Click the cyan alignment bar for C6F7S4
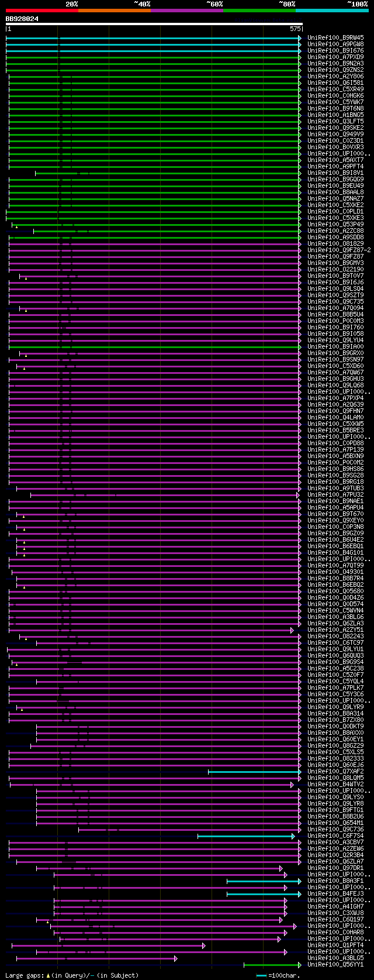The width and height of the screenshot is (374, 980). pyautogui.click(x=246, y=836)
